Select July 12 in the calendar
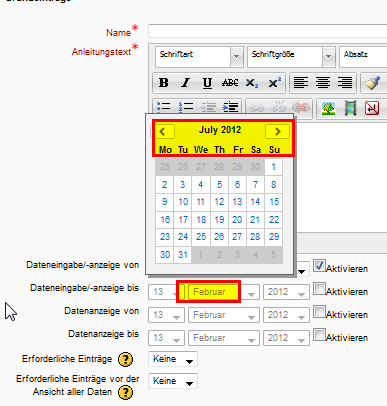Image resolution: width=387 pixels, height=406 pixels. [219, 202]
